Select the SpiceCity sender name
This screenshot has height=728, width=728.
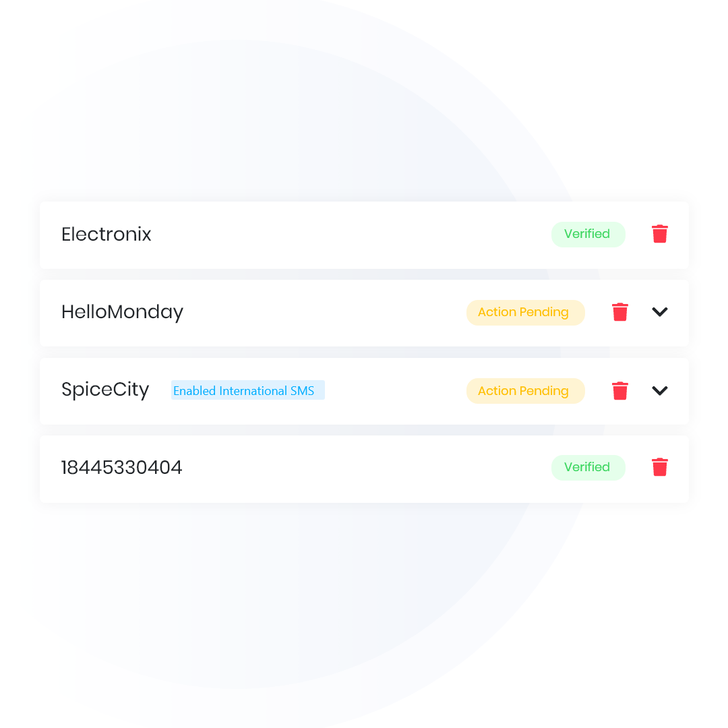coord(105,390)
